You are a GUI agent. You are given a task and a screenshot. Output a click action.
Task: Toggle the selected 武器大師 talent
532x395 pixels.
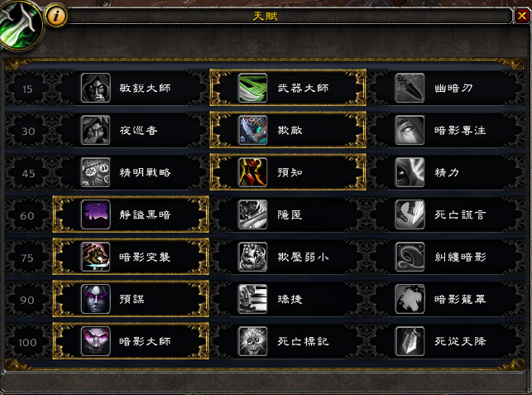(288, 88)
